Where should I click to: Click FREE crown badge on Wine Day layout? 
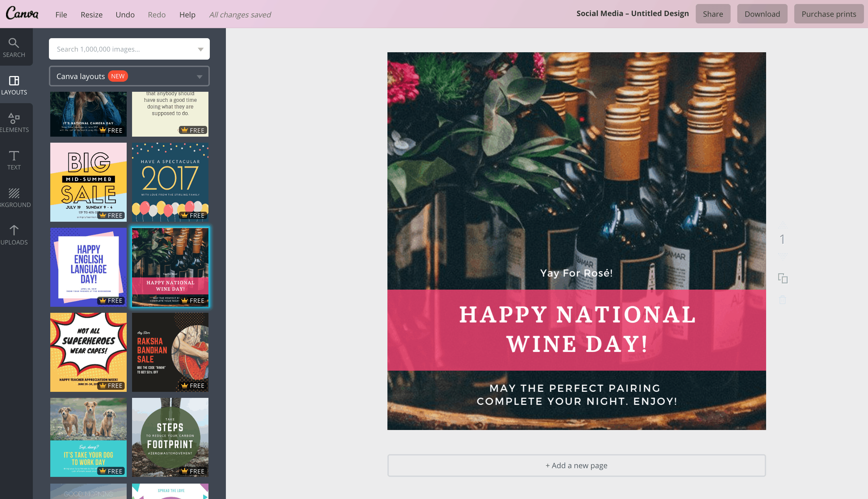[193, 300]
